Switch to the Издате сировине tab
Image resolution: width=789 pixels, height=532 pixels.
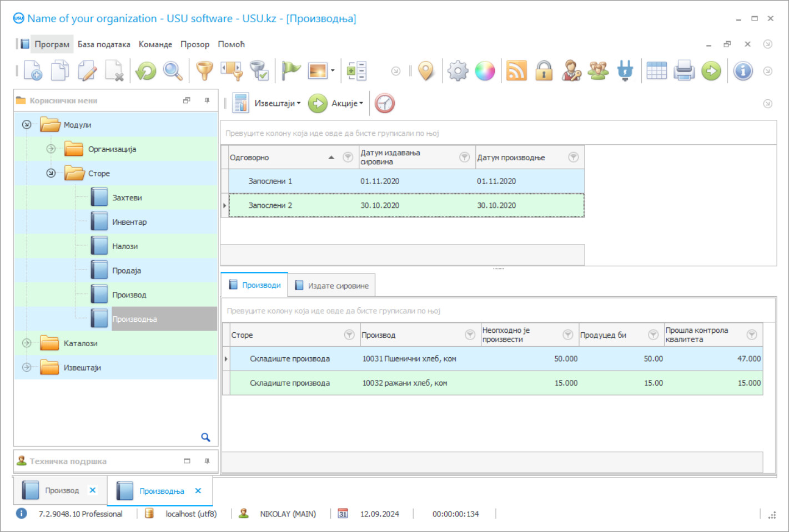coord(331,285)
